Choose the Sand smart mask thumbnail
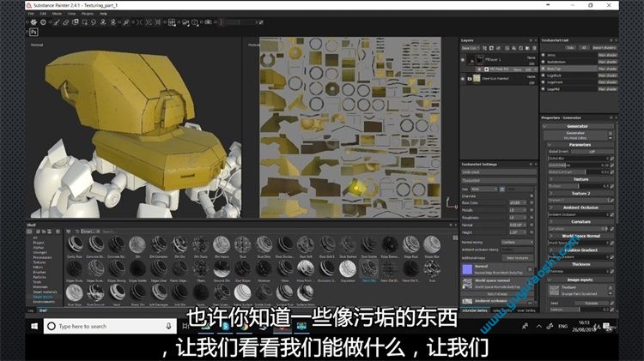644x361 pixels. coord(117,293)
